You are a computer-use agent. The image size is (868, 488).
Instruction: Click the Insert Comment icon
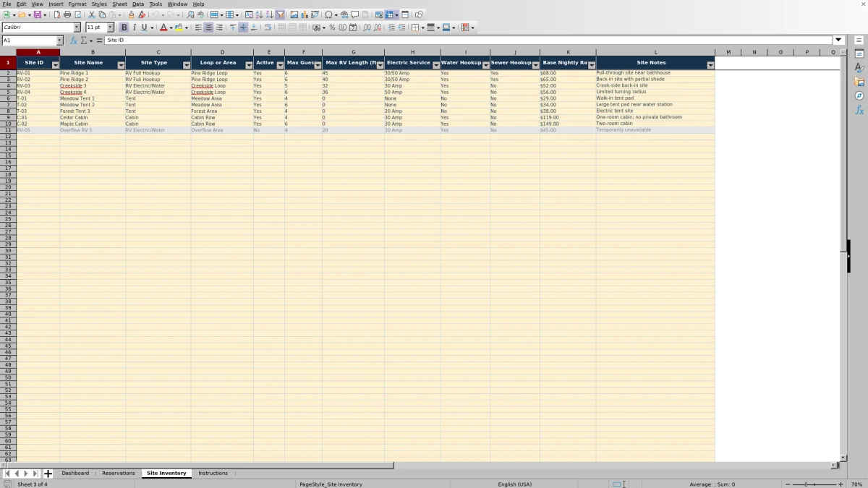[354, 14]
